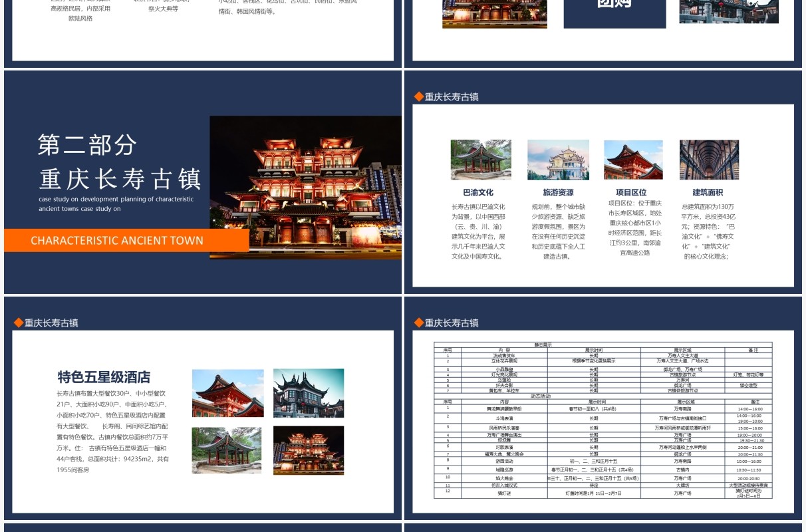Click table cell '乌篷船'
Screen dimensions: 806x532
(x=505, y=380)
